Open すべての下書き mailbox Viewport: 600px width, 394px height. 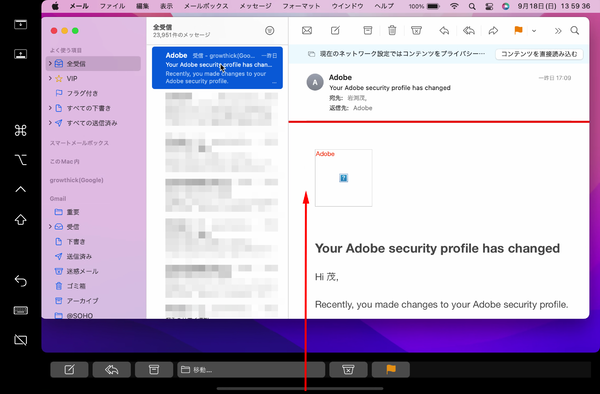88,108
